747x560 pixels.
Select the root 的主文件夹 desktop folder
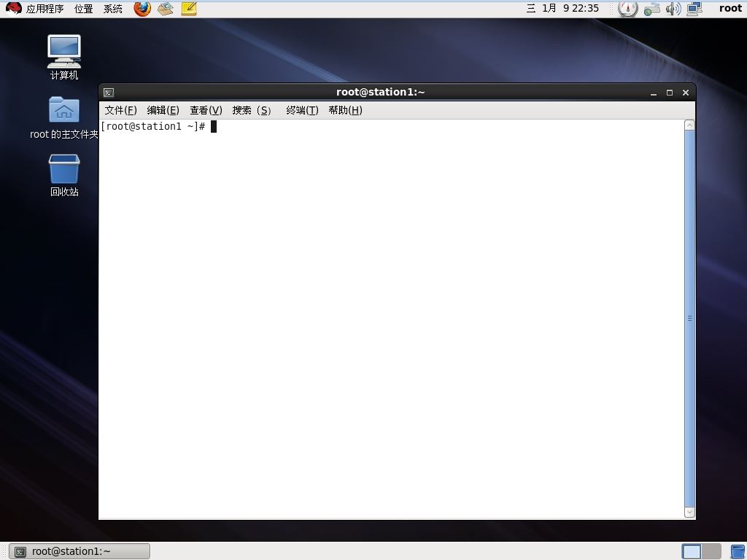64,117
